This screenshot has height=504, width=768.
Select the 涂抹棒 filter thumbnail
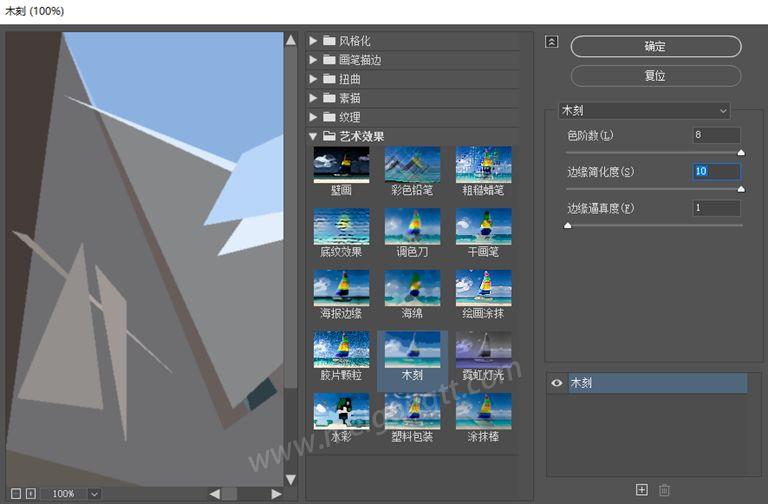tap(483, 411)
